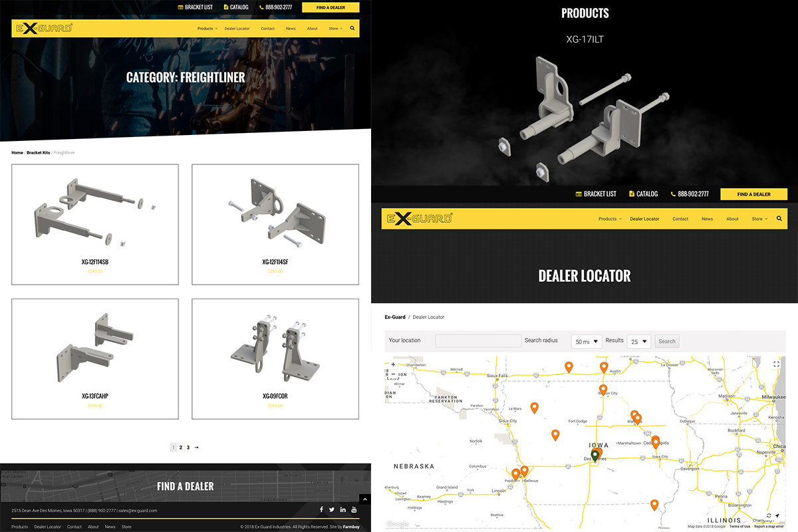This screenshot has width=798, height=532.
Task: Click the Ex-Guard logo on Freightliner page
Action: pyautogui.click(x=44, y=28)
